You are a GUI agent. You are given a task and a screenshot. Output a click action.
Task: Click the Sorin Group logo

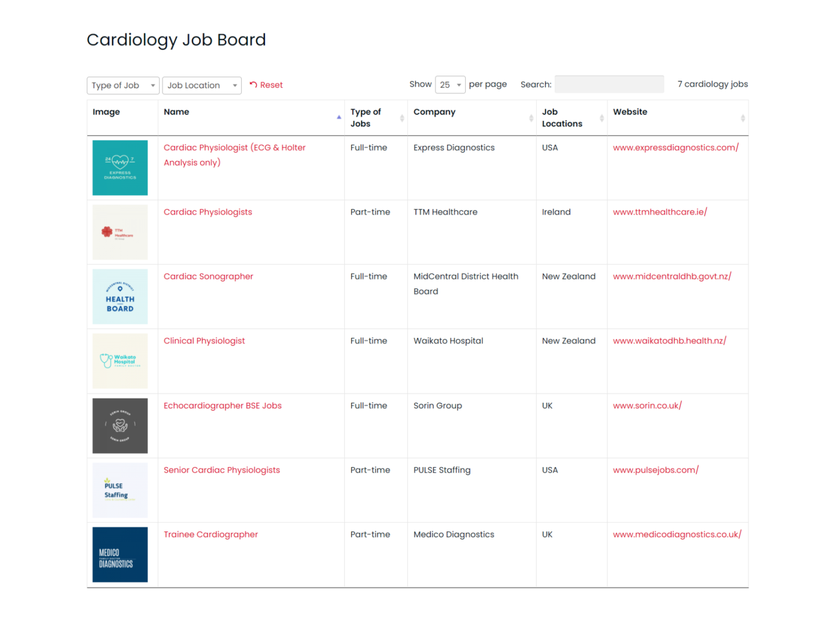[120, 426]
